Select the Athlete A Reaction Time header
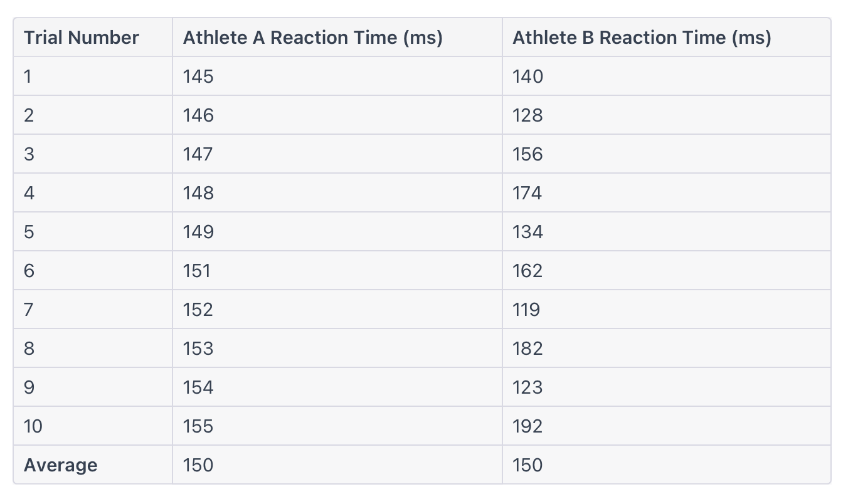Screen dimensions: 853x504 (x=337, y=38)
